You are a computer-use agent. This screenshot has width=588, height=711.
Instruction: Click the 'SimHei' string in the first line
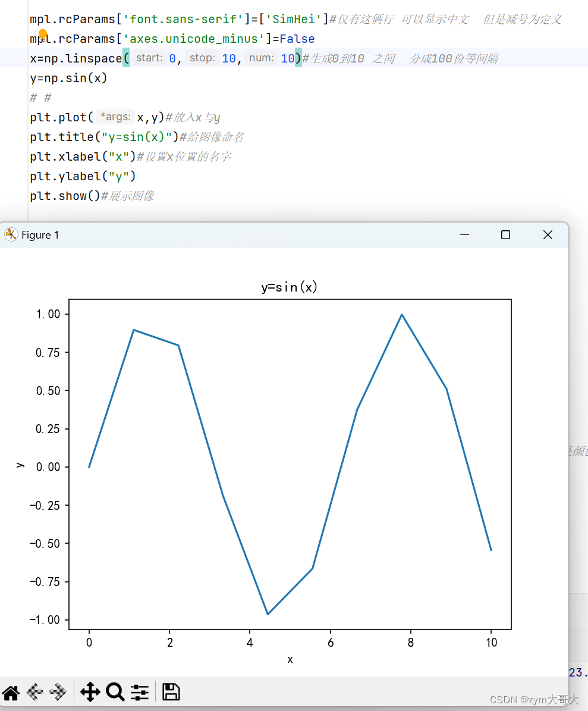pyautogui.click(x=294, y=19)
